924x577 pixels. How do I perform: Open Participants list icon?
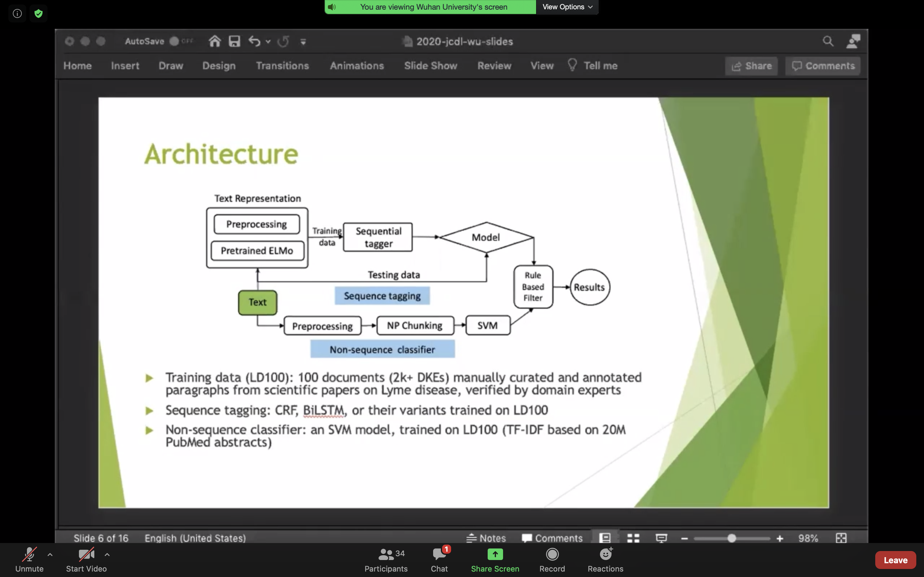pos(386,554)
